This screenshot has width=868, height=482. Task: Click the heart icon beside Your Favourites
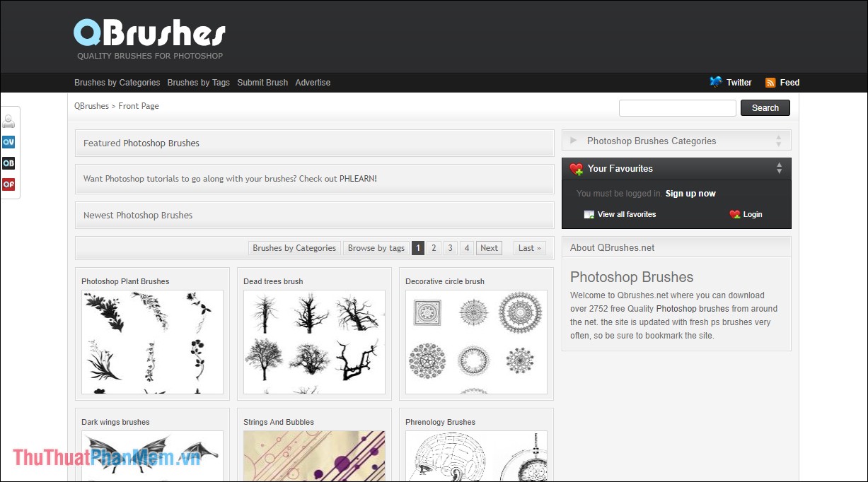coord(577,168)
